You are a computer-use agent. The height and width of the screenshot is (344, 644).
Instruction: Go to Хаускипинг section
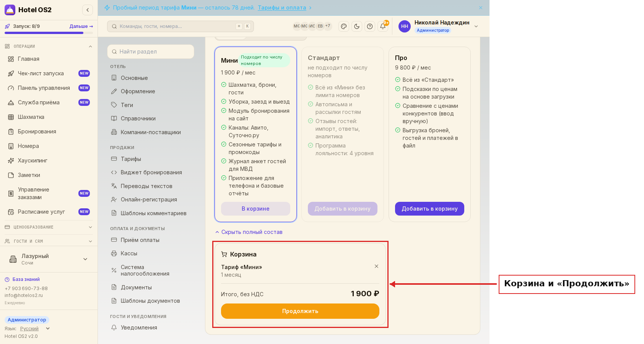49,161
